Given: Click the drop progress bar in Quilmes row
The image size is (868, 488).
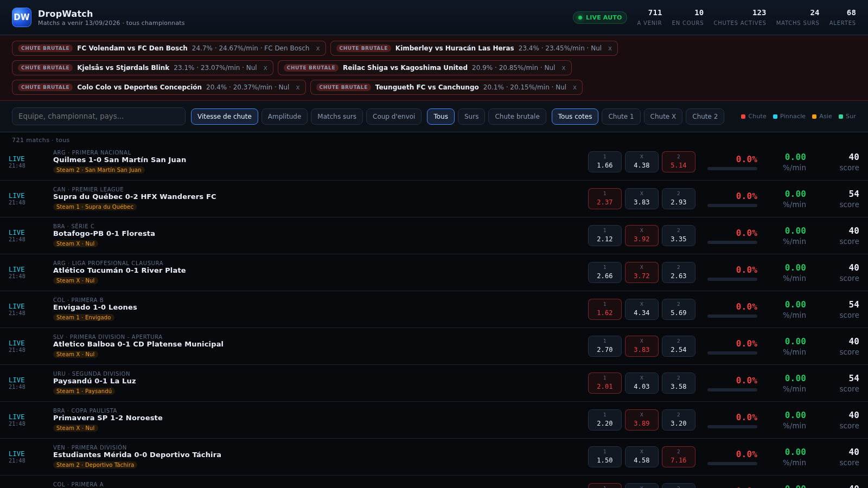Looking at the screenshot, I should pos(732,169).
